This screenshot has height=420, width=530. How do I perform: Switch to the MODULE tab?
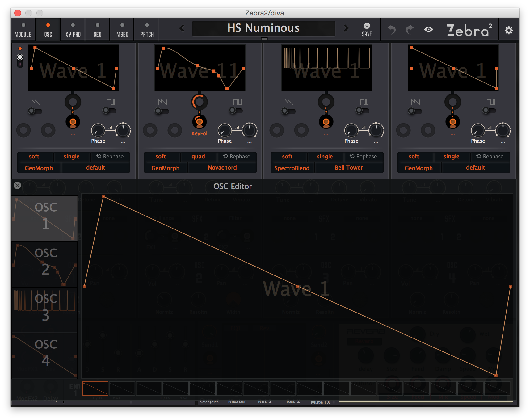pyautogui.click(x=23, y=30)
